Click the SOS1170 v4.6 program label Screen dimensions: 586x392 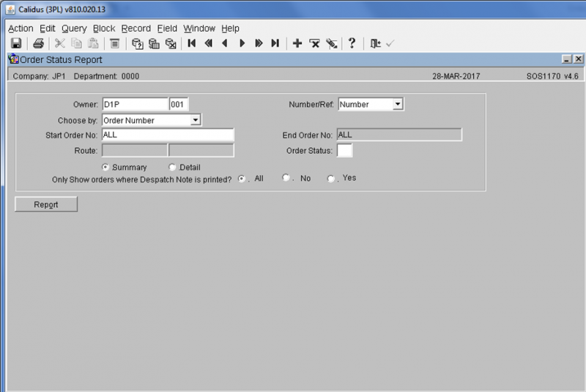(552, 76)
